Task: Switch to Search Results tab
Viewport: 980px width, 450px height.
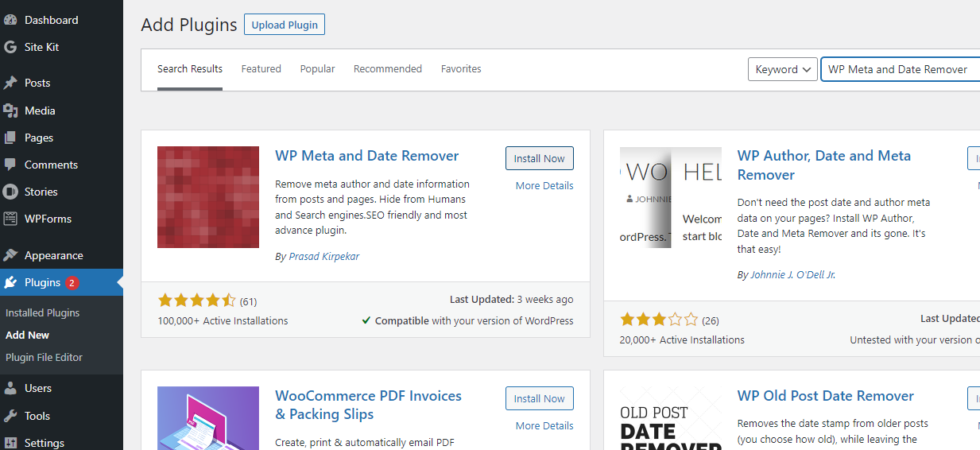Action: point(190,69)
